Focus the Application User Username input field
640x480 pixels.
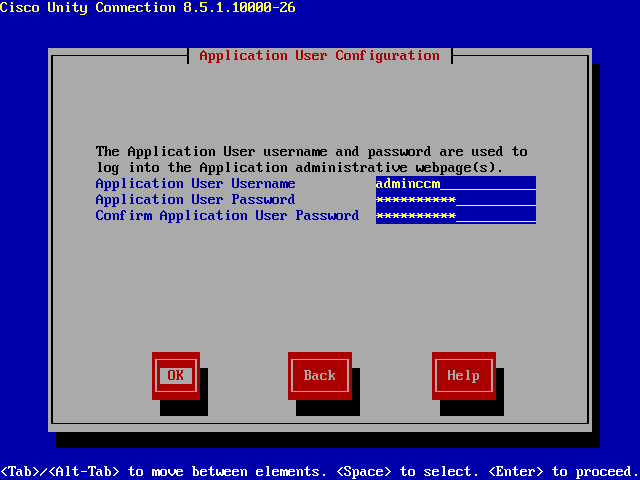pos(455,184)
